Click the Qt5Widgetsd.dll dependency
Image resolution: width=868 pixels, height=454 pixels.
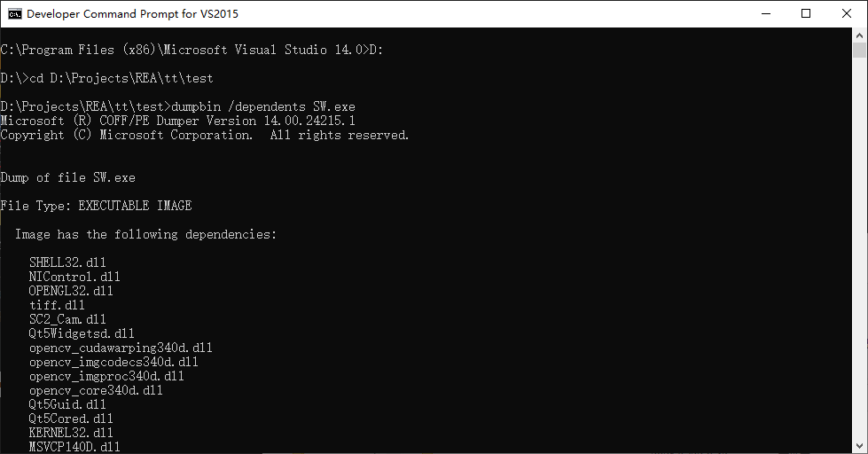coord(82,333)
